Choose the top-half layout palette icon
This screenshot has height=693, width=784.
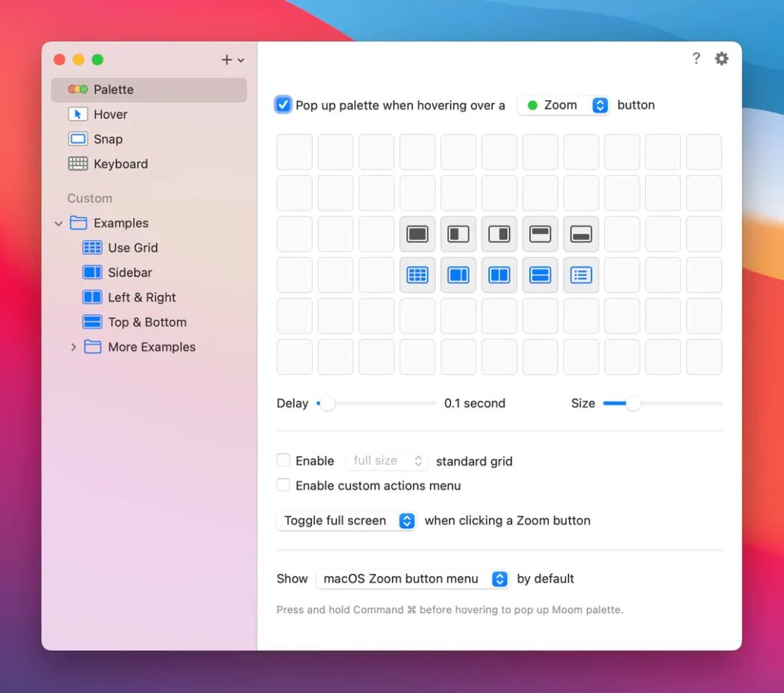(540, 234)
